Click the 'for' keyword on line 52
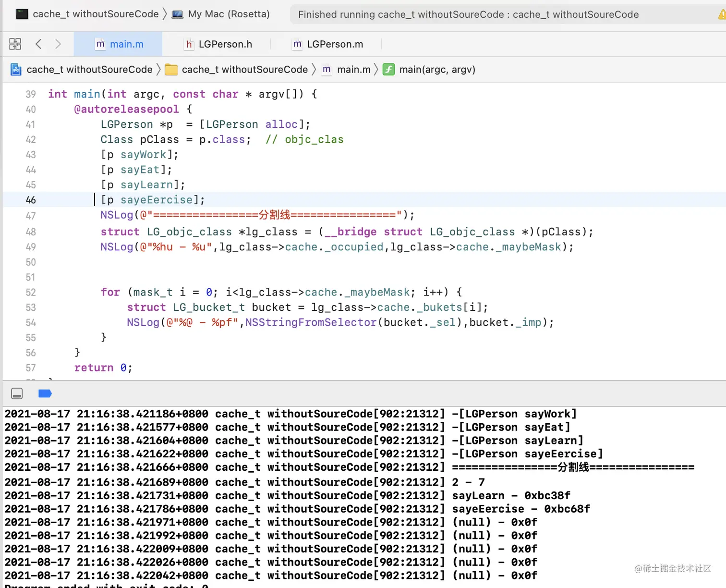The height and width of the screenshot is (588, 726). click(x=110, y=293)
